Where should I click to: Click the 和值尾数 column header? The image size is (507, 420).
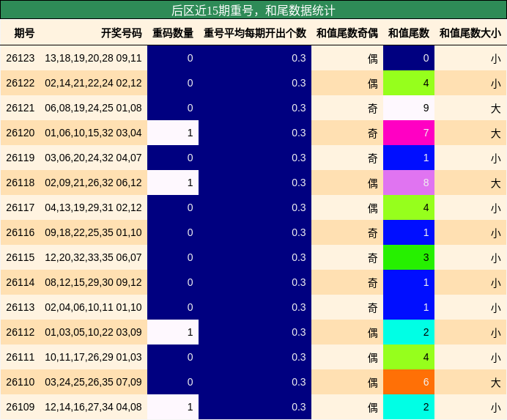[x=409, y=33]
